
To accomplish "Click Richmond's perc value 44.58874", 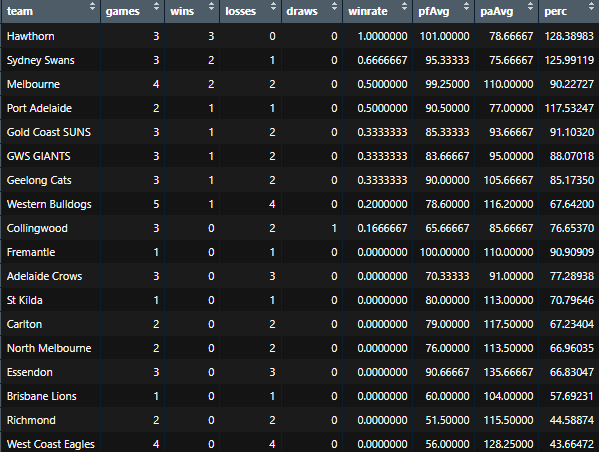I will point(571,420).
